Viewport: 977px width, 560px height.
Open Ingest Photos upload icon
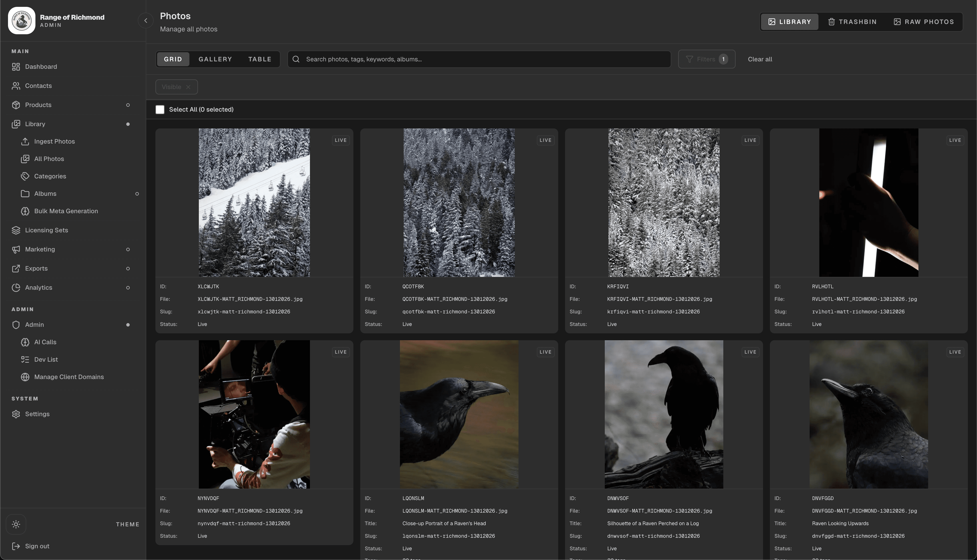pyautogui.click(x=25, y=141)
